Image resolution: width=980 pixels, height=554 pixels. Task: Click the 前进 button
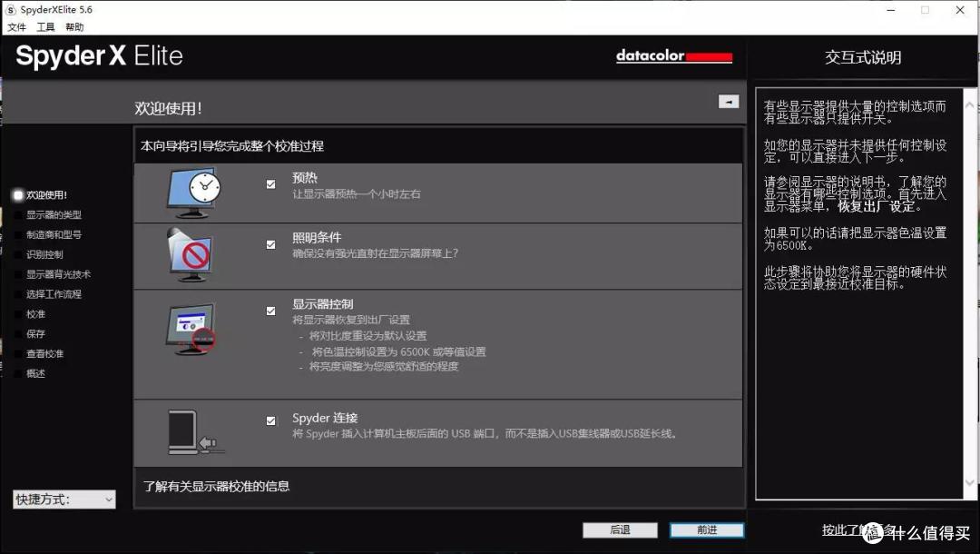707,529
